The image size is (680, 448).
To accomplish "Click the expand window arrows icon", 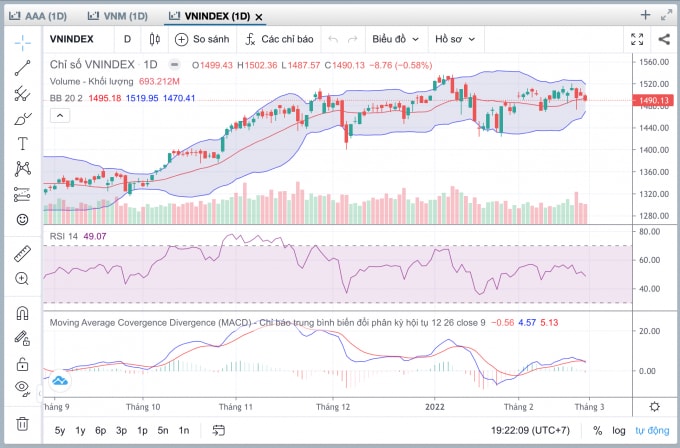I will [667, 15].
